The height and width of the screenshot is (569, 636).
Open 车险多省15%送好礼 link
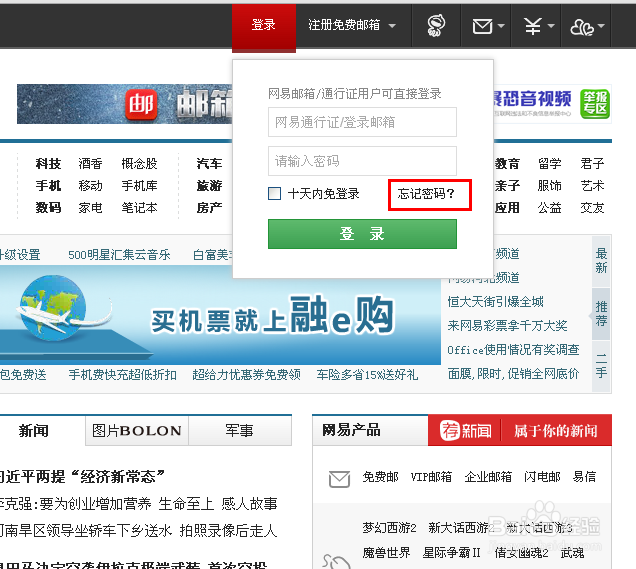tap(367, 374)
